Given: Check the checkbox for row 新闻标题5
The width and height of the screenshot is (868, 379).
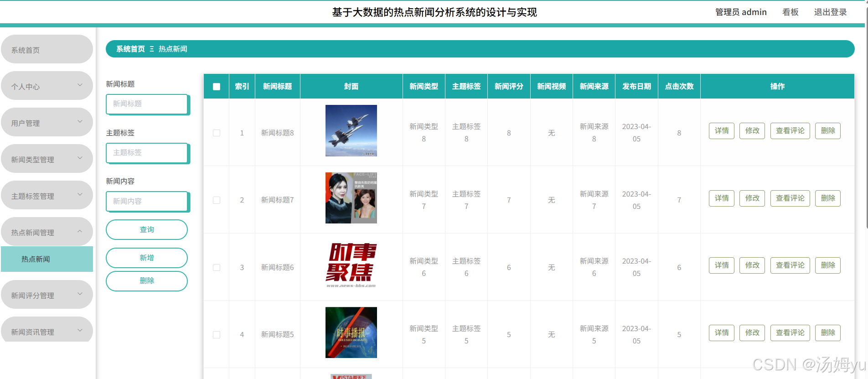Looking at the screenshot, I should click(x=217, y=335).
